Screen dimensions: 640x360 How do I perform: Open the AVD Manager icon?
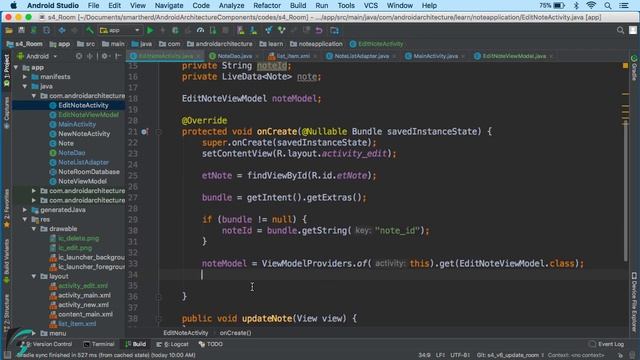241,31
